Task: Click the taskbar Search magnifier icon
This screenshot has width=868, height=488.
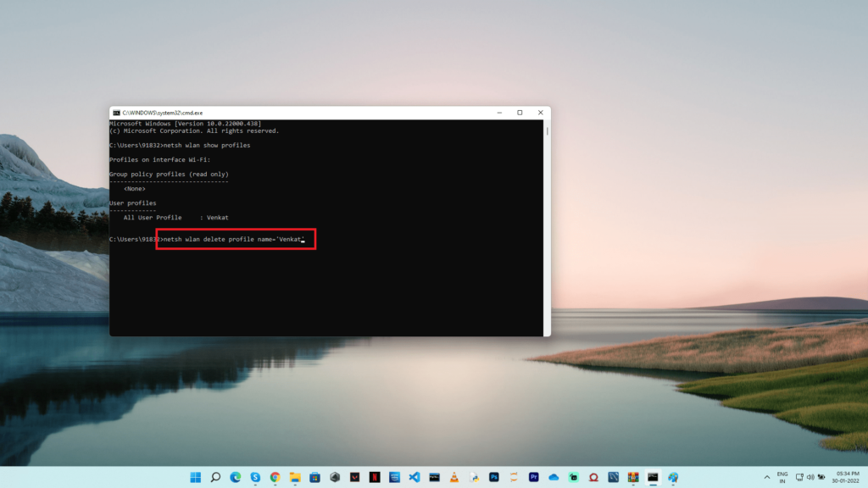Action: (215, 477)
